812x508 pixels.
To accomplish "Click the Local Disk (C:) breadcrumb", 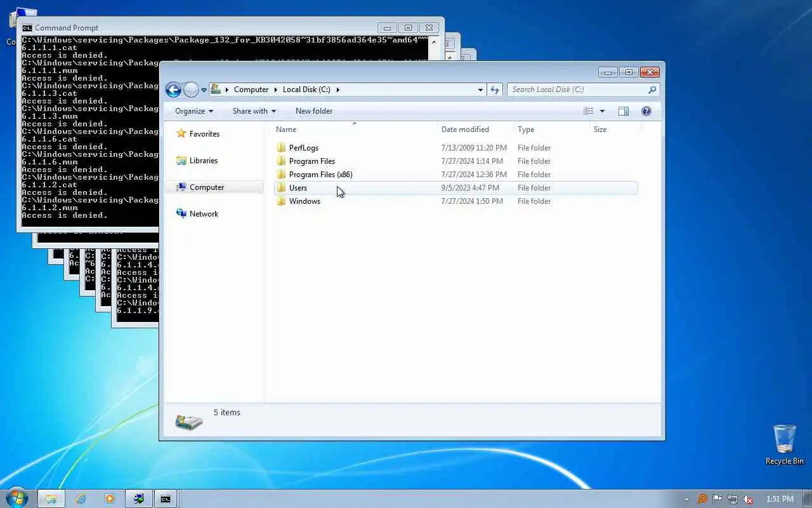I will pyautogui.click(x=306, y=90).
